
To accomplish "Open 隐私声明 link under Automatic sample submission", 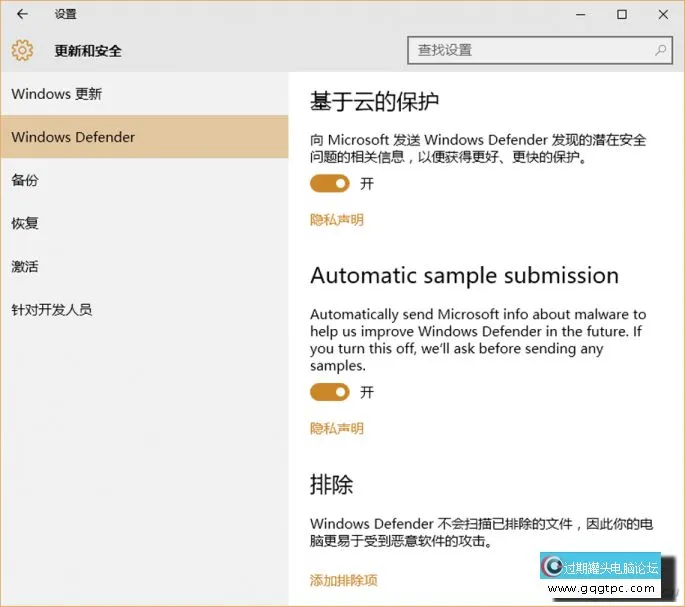I will click(x=337, y=429).
